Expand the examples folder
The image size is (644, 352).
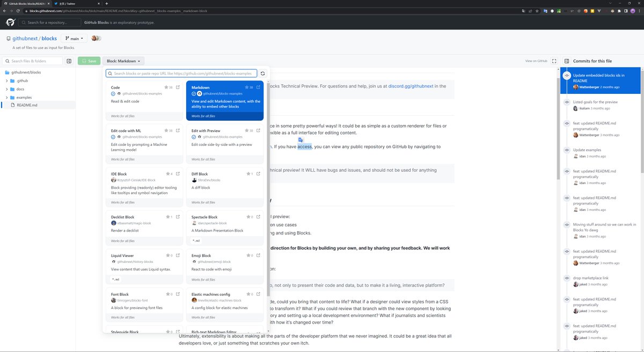7,97
